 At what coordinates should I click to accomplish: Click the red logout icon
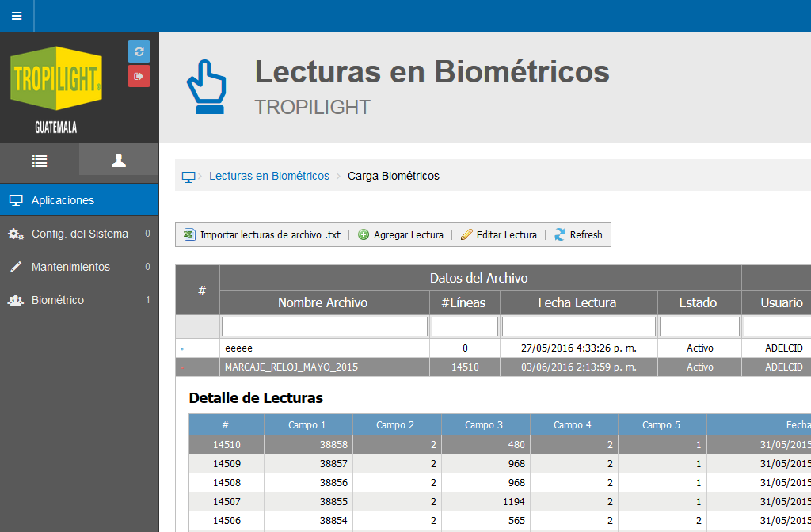click(x=139, y=76)
